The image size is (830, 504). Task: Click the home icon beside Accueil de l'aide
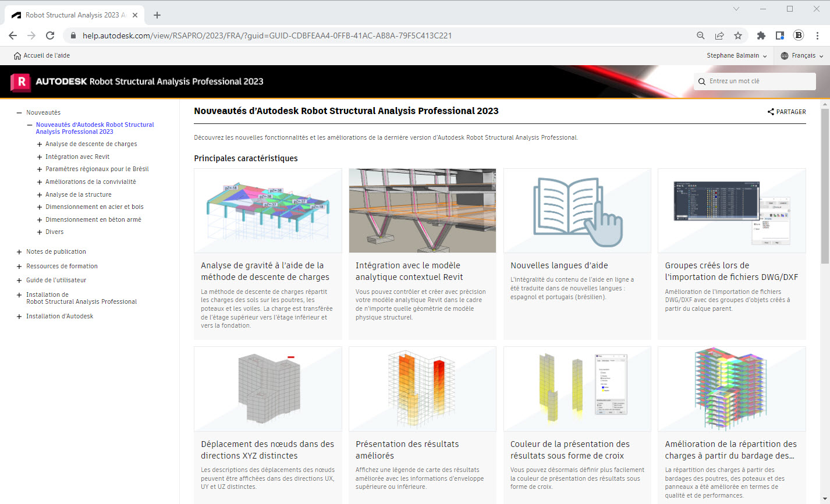coord(17,55)
